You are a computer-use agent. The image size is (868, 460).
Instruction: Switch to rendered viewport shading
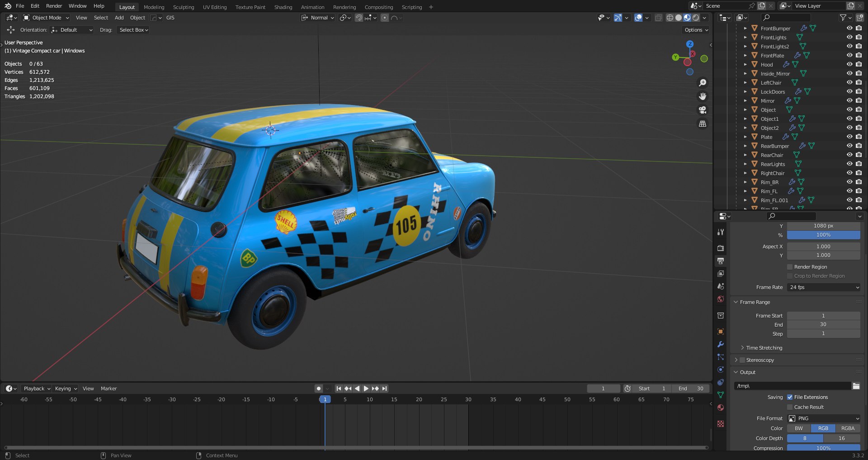(x=696, y=18)
